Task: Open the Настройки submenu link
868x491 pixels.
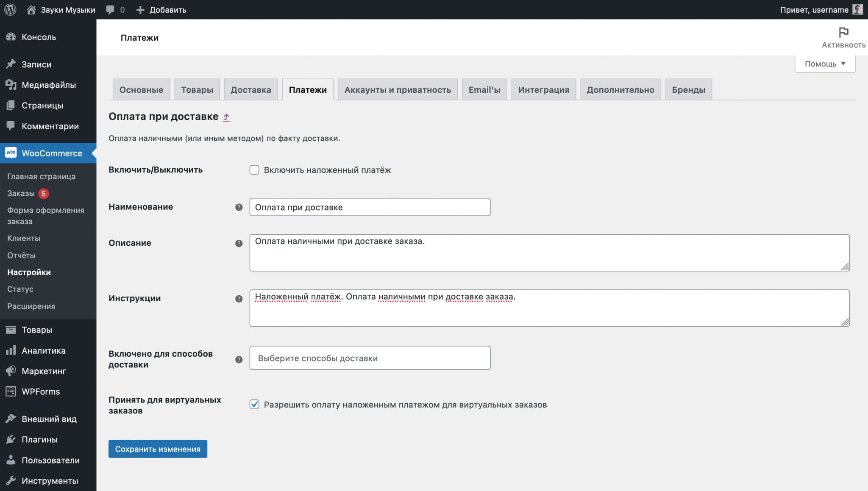Action: [29, 272]
